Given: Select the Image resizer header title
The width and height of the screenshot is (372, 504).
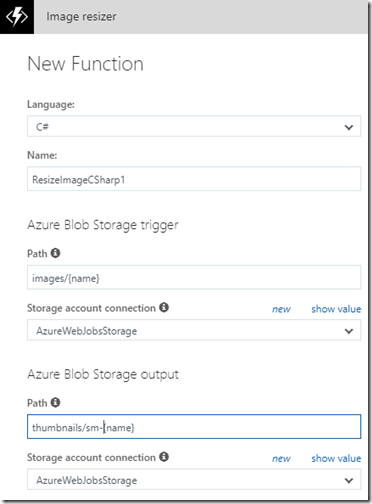Looking at the screenshot, I should 81,16.
